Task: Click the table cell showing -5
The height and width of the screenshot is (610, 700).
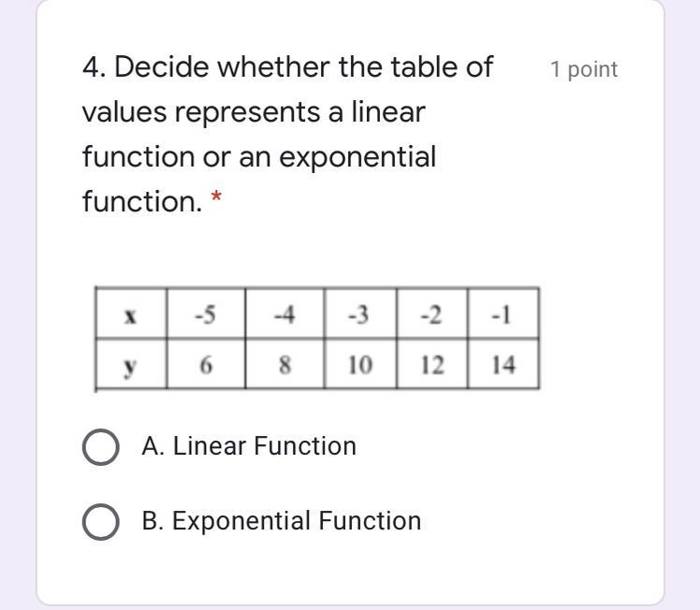Action: pyautogui.click(x=205, y=315)
